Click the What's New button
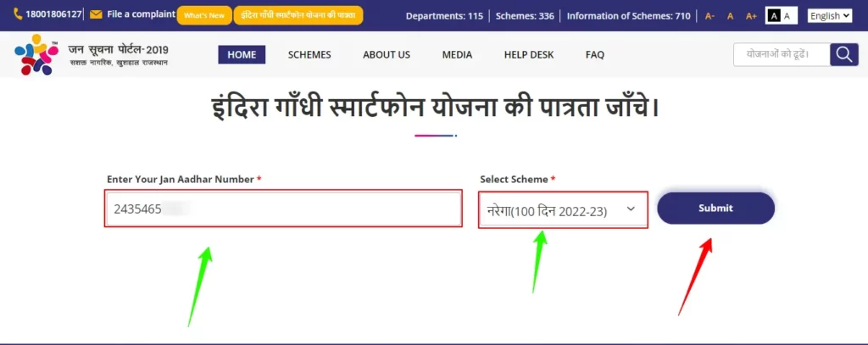Viewport: 868px width, 345px height. pyautogui.click(x=204, y=15)
